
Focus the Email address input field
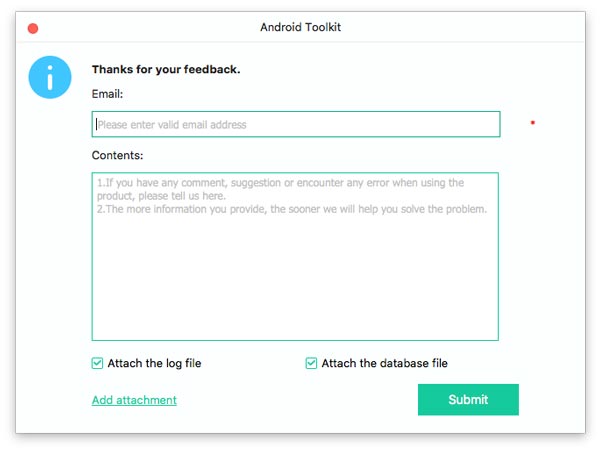point(296,124)
